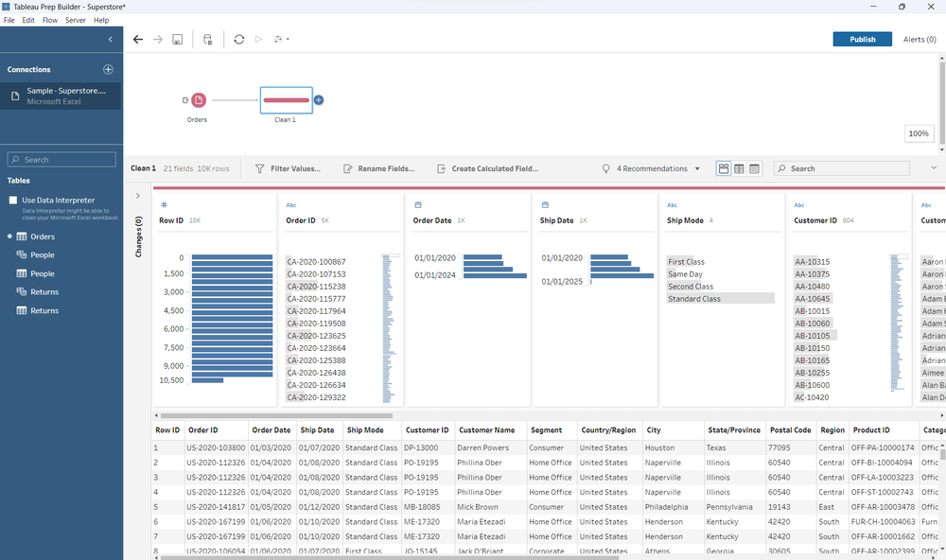Select Same Day in Ship Mode values

(x=685, y=274)
